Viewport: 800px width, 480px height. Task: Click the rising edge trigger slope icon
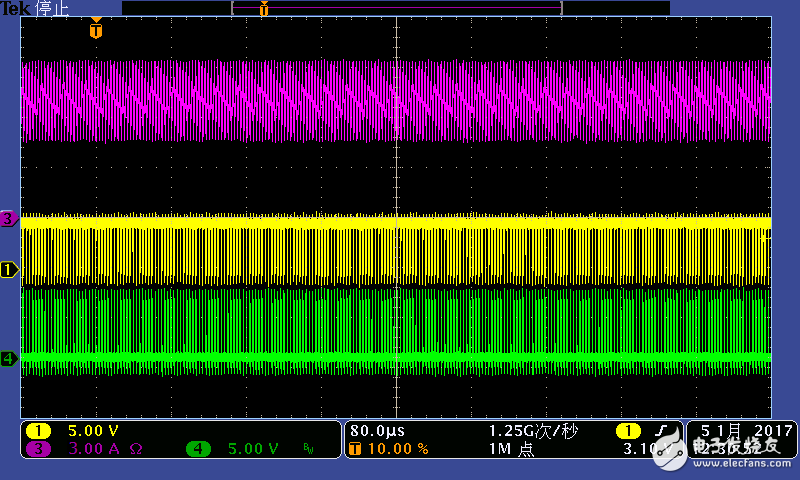point(661,431)
